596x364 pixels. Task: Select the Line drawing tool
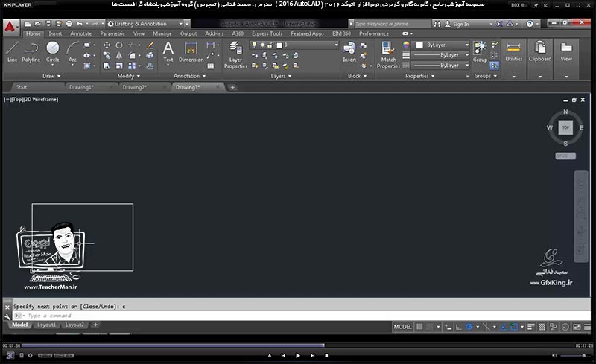point(12,51)
